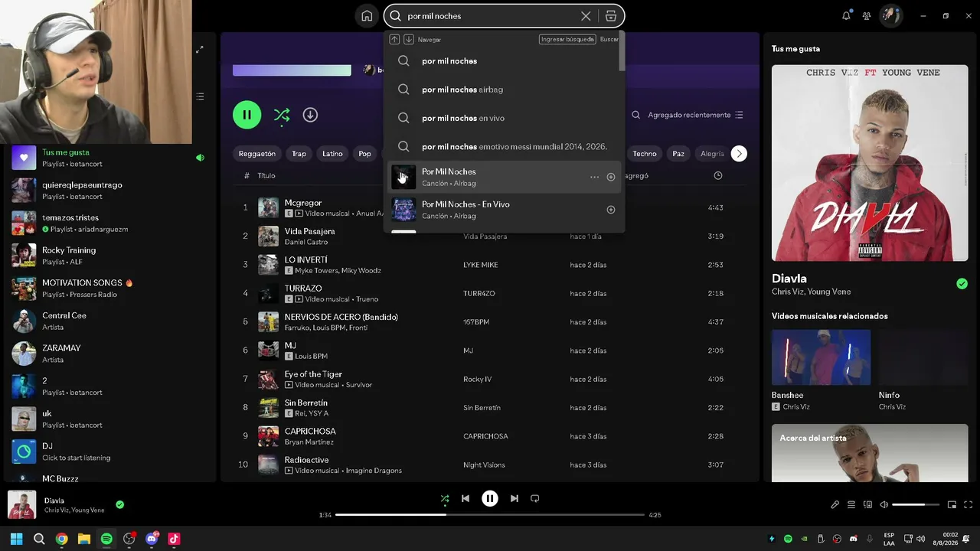Click the song progress bar
The image size is (980, 551).
[490, 515]
